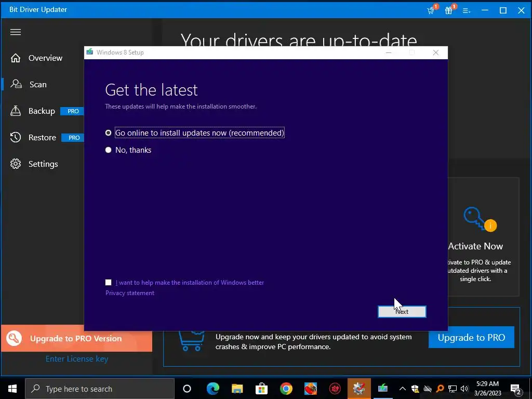
Task: Toggle the hamburger sidebar menu
Action: [x=16, y=32]
